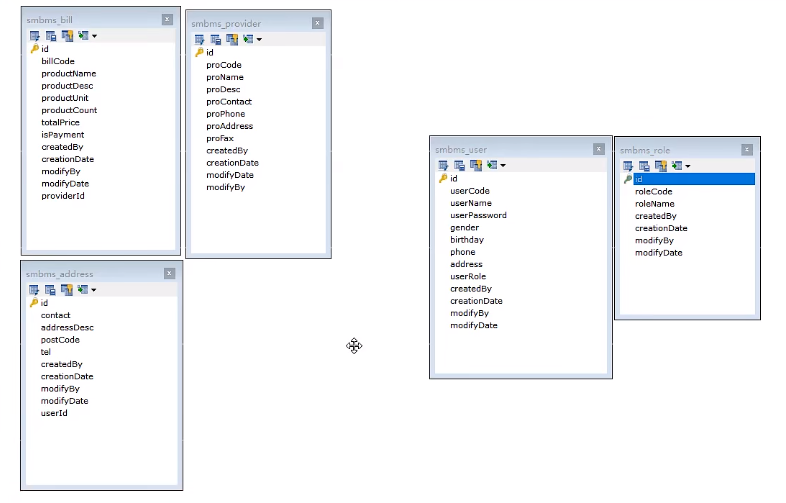786x503 pixels.
Task: Select the userCode column
Action: 470,191
